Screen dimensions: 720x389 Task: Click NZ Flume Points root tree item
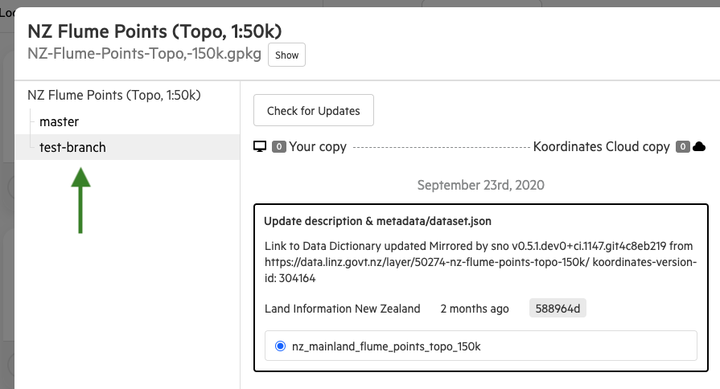click(114, 95)
